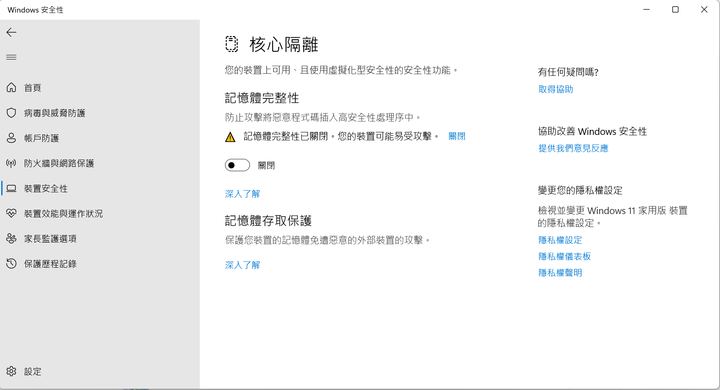Viewport: 720px width, 390px height.
Task: Click the 記憶體存取保護 section heading
Action: 268,221
